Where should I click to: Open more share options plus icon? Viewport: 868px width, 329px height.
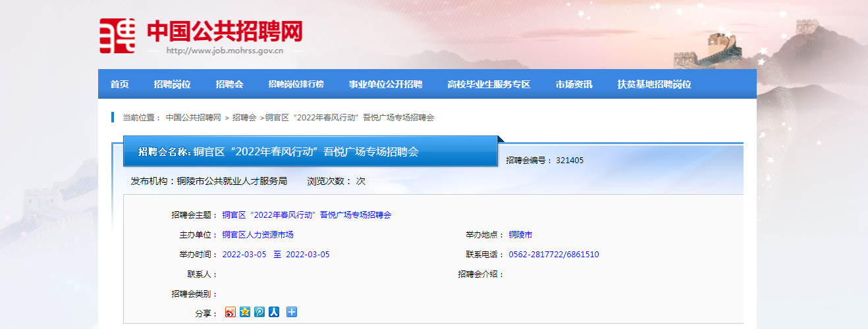click(292, 312)
